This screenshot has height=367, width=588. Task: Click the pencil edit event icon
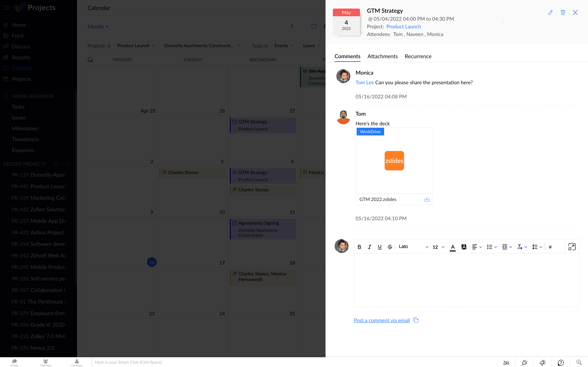[x=550, y=13]
